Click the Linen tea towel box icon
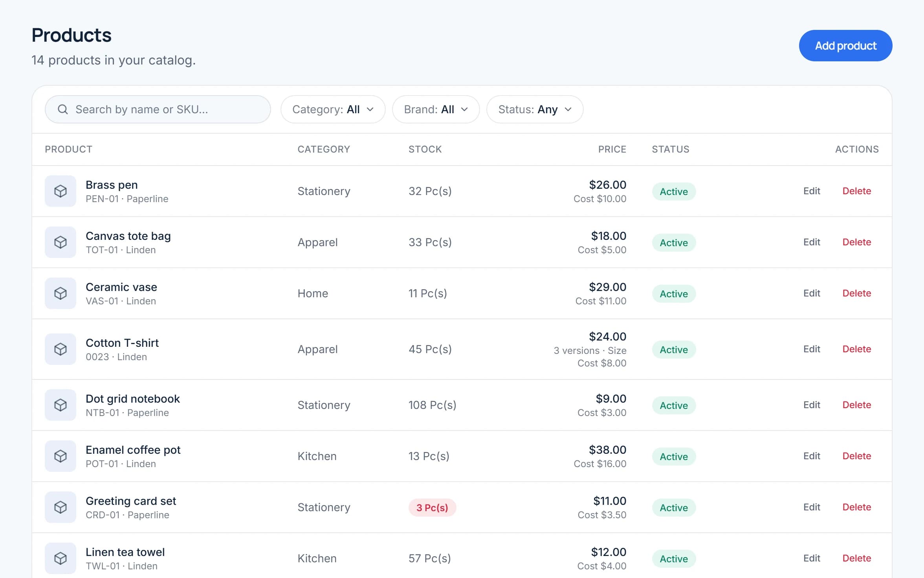 pos(60,558)
